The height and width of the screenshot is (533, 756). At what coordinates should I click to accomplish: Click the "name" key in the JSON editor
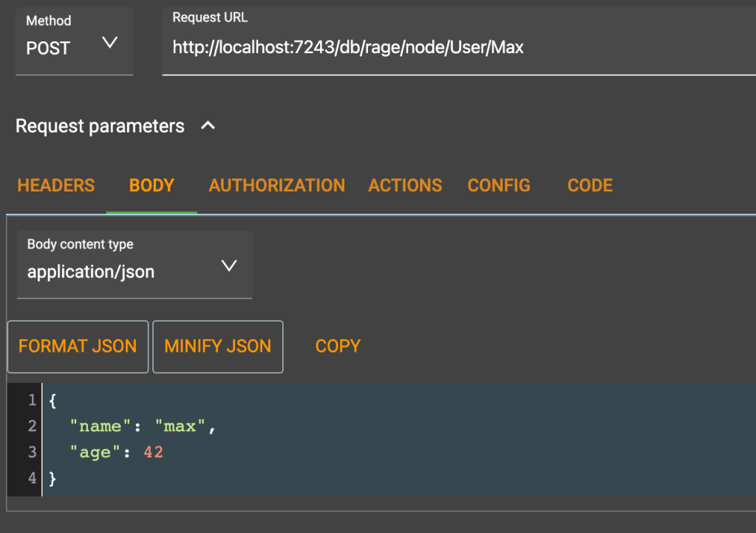tap(95, 427)
